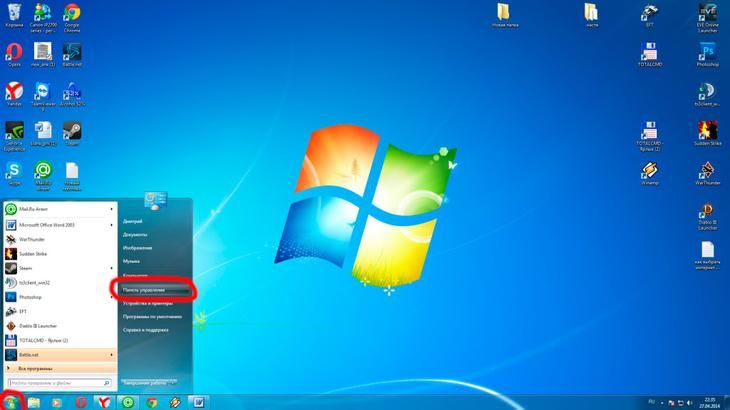Image resolution: width=730 pixels, height=410 pixels.
Task: Expand the Battle.net jump list arrow
Action: [111, 355]
